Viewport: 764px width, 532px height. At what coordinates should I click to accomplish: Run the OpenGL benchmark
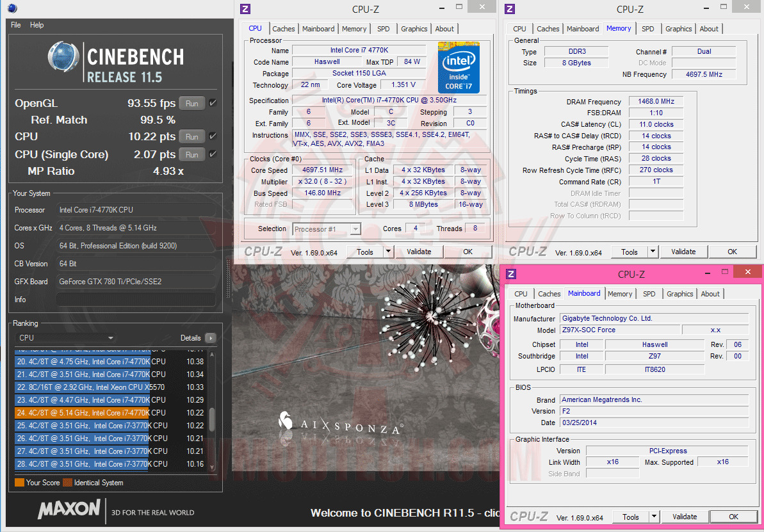click(x=192, y=103)
